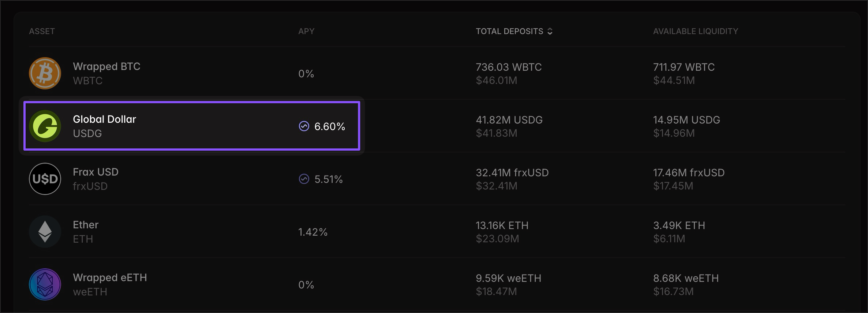Image resolution: width=868 pixels, height=313 pixels.
Task: Open the Wrapped eETH asset name
Action: [x=110, y=277]
